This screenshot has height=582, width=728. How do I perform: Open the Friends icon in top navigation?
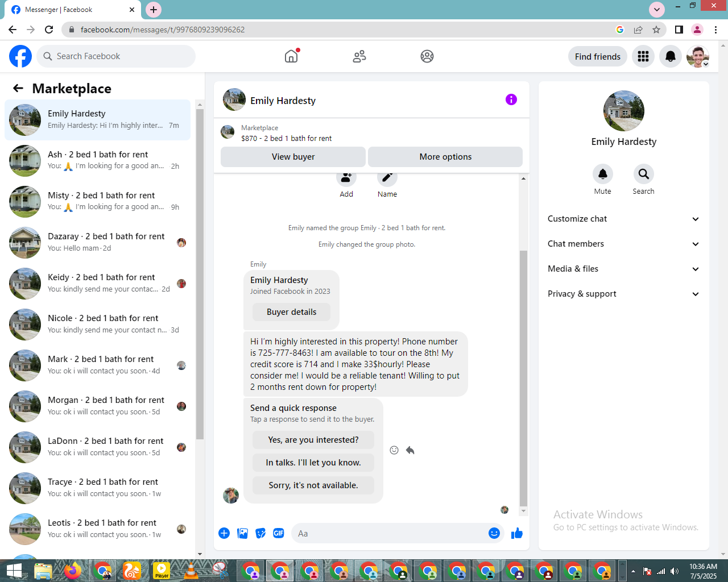pos(359,56)
